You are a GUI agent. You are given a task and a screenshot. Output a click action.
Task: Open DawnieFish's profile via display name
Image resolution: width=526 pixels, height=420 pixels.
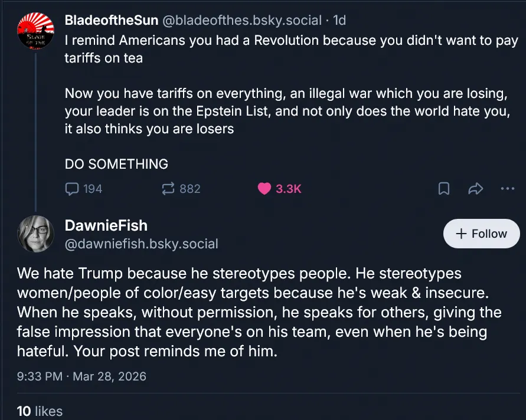(x=106, y=225)
